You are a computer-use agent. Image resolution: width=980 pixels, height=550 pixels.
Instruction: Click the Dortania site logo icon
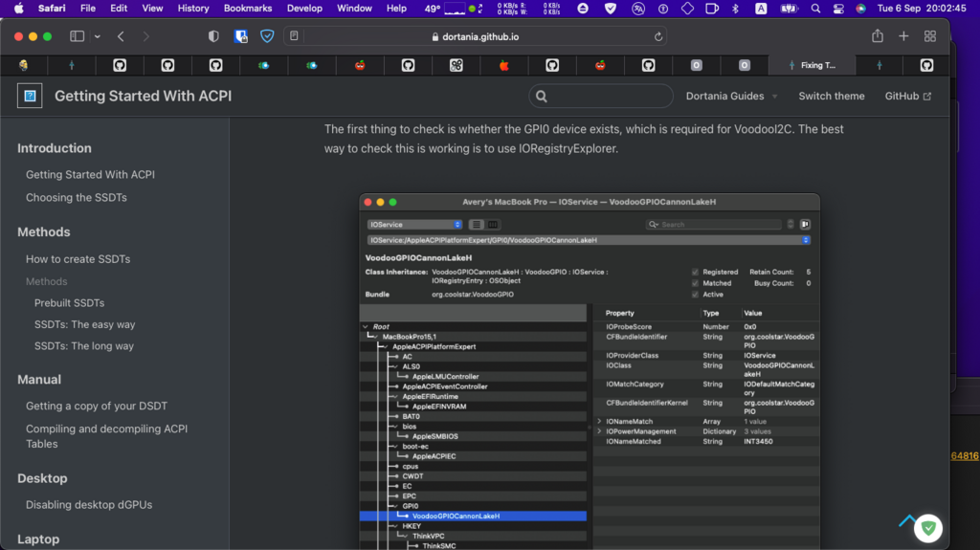tap(30, 96)
